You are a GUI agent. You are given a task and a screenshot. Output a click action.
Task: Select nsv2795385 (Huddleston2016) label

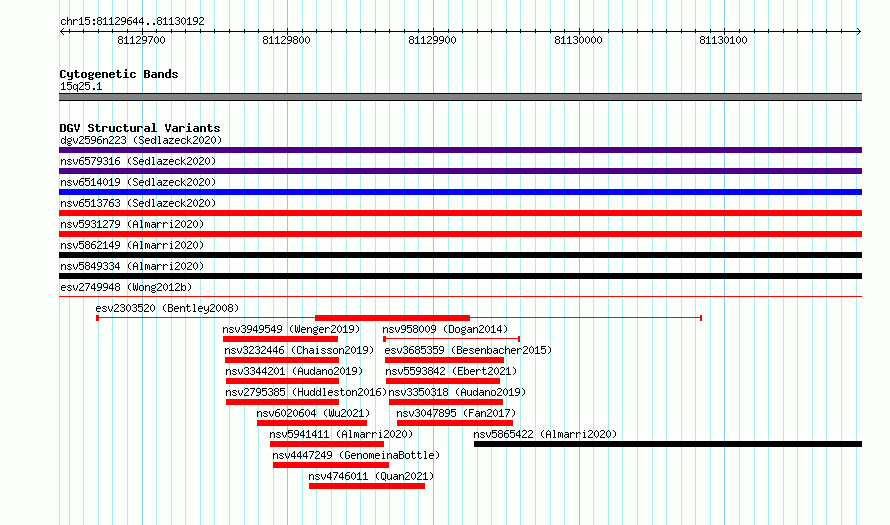tap(306, 392)
